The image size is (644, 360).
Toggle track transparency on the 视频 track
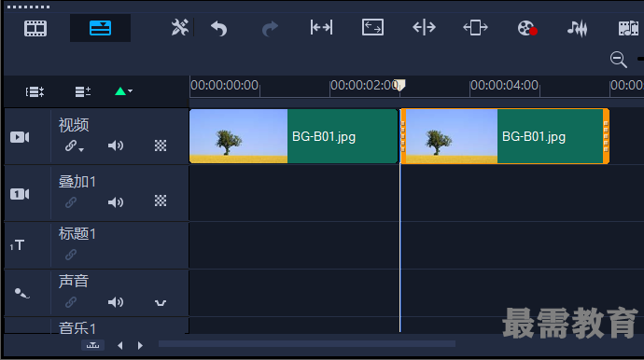161,145
